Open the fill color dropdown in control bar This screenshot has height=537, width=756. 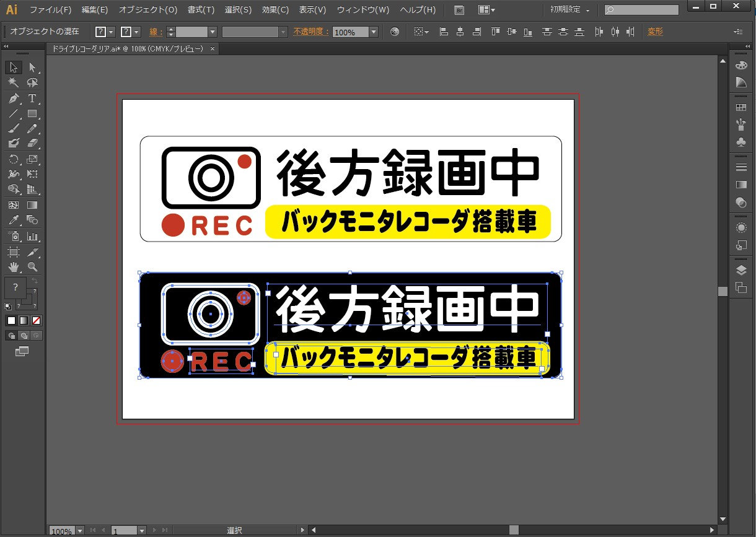[111, 32]
